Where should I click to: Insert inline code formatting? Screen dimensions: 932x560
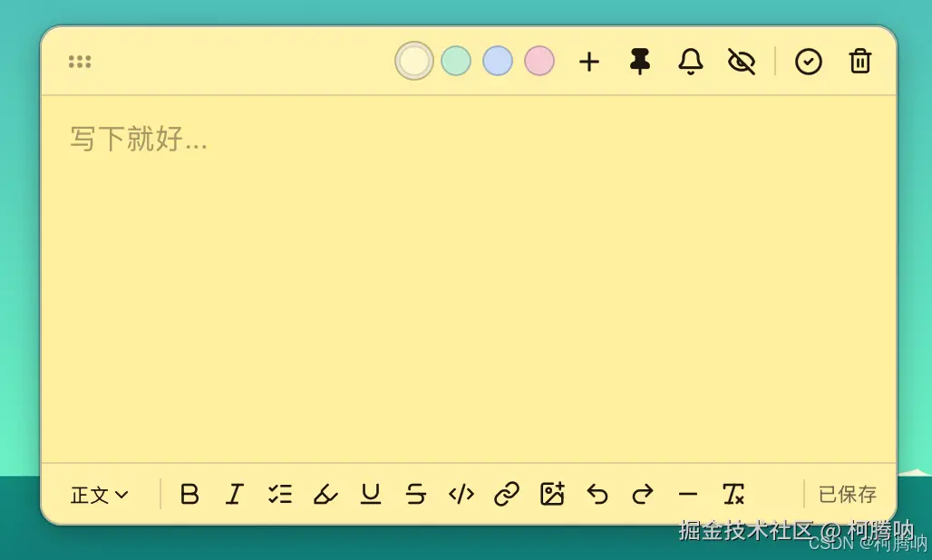point(461,494)
